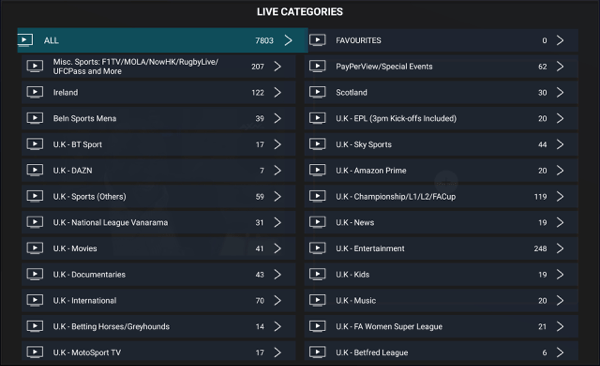Open the chevron for U.K - Music
Viewport: 600px width, 366px height.
560,301
